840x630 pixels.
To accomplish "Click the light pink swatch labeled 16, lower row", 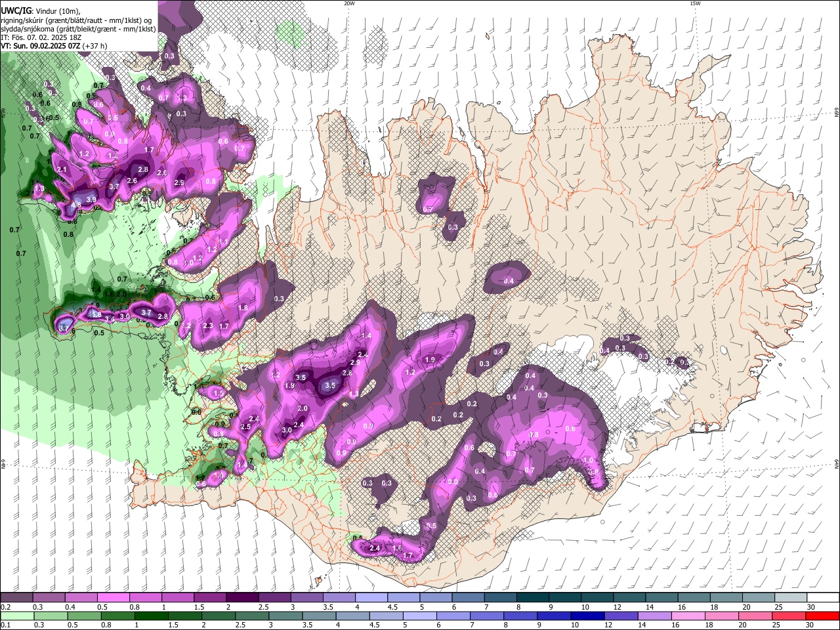I will (x=689, y=616).
